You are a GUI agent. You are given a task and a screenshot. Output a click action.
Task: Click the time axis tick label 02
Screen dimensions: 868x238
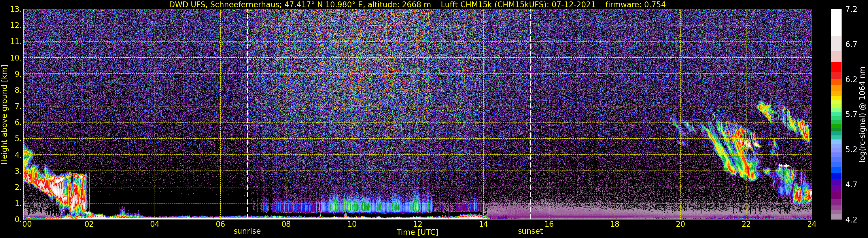(x=89, y=224)
